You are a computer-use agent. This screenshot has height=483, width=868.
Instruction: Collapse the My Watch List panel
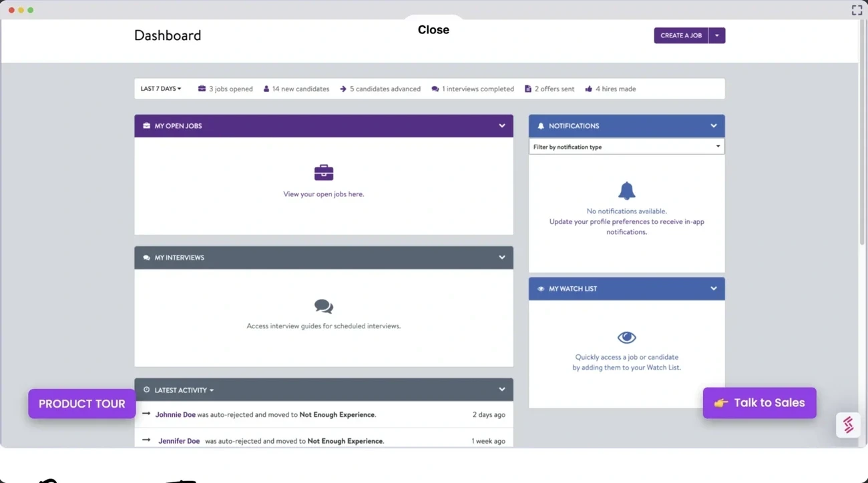(714, 289)
